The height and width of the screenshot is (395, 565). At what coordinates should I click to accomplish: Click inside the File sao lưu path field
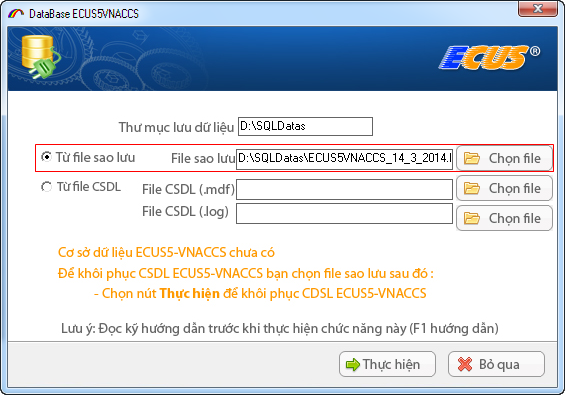point(344,159)
